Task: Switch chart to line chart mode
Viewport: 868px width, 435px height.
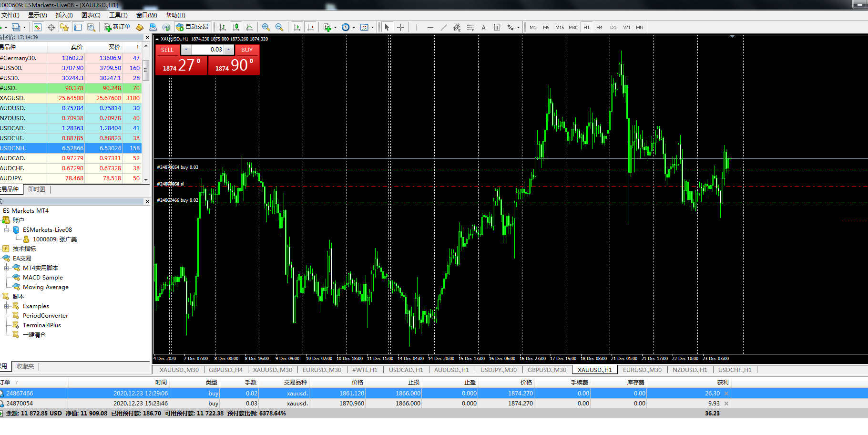Action: [x=249, y=27]
